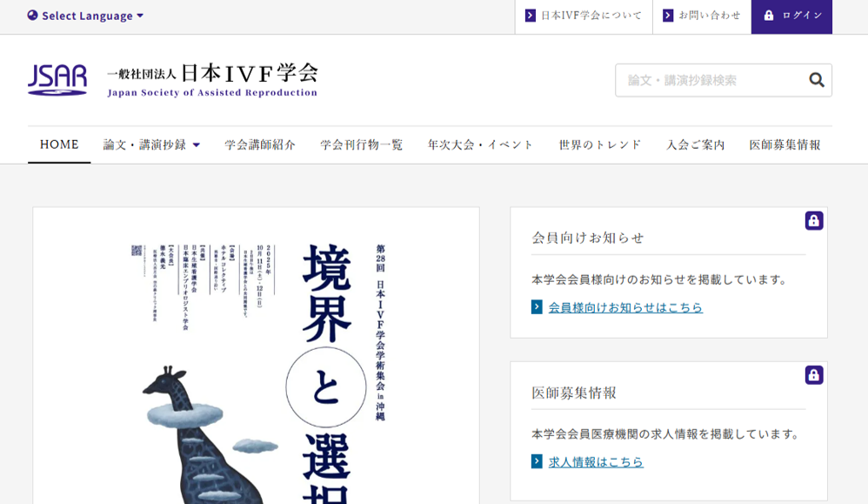This screenshot has width=868, height=504.
Task: Click the 医師募集情報 card heading
Action: pyautogui.click(x=574, y=393)
